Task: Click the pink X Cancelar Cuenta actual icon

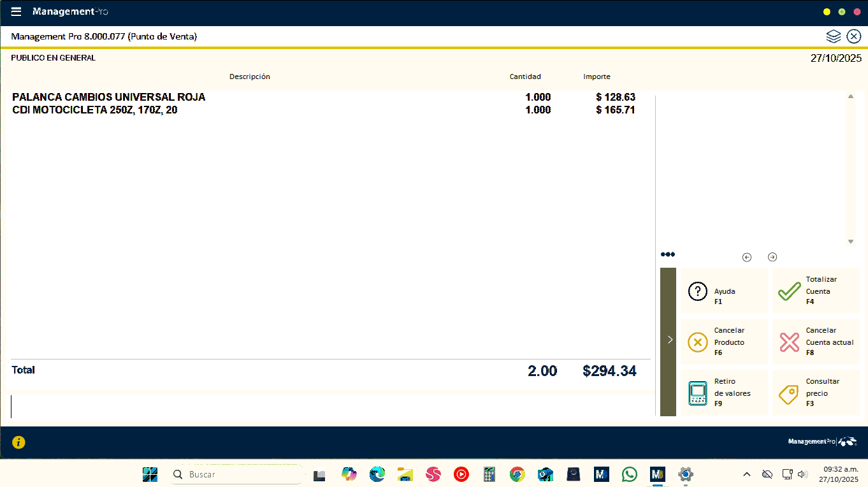Action: pos(789,342)
